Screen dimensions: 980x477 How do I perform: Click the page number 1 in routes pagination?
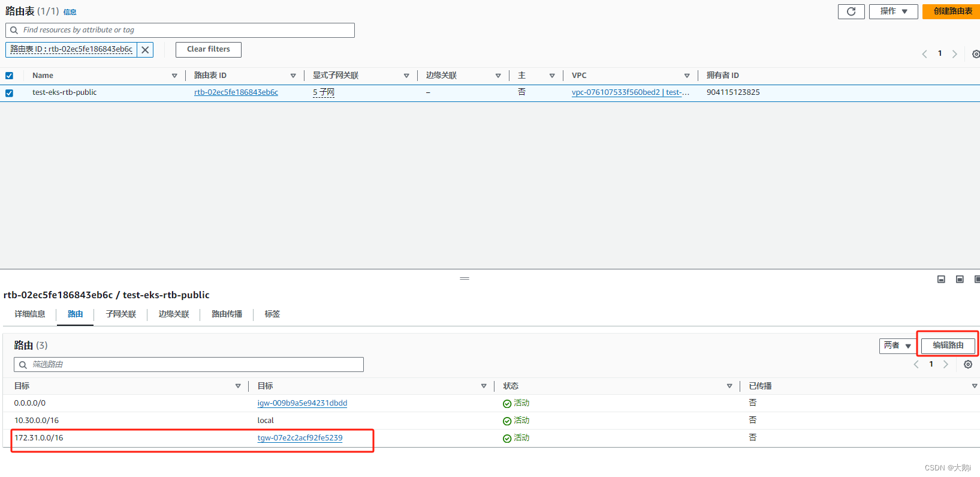[x=931, y=364]
